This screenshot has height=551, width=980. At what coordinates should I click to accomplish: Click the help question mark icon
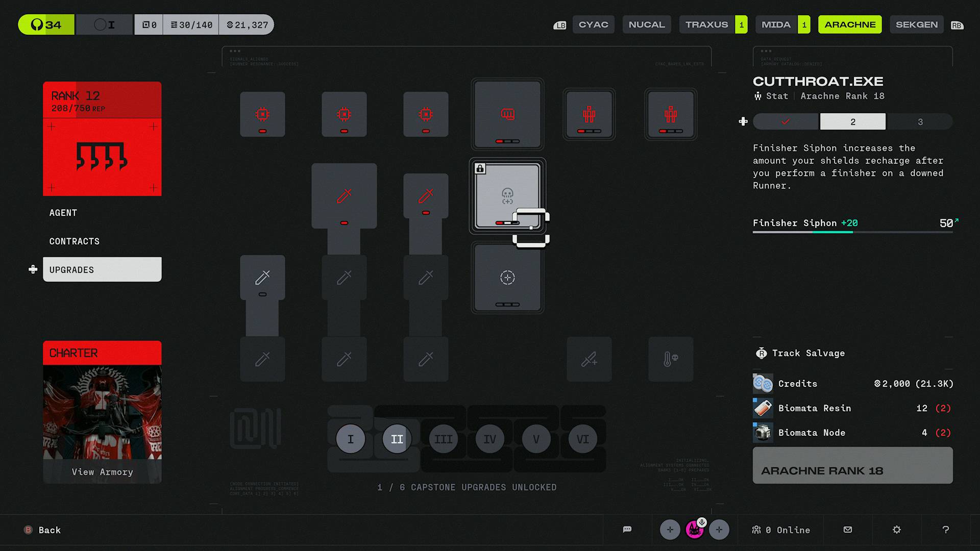pos(945,530)
